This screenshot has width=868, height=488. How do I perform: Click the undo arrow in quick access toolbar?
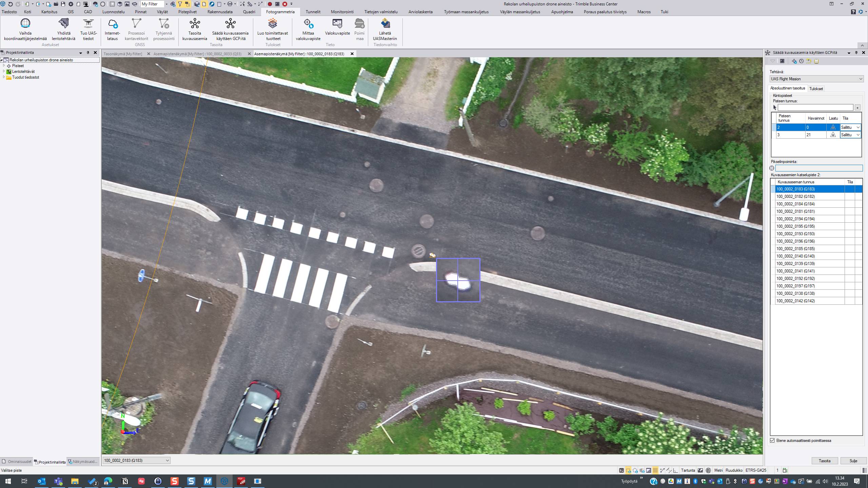[x=11, y=4]
